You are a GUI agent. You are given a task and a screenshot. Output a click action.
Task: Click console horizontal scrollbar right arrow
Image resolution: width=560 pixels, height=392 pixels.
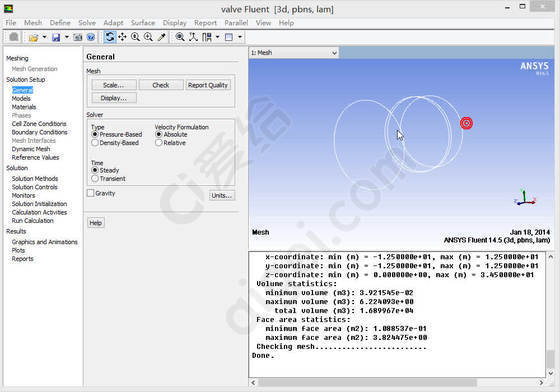(x=541, y=382)
